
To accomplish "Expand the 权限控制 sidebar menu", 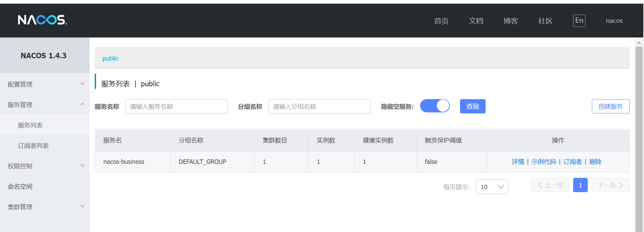I will [45, 166].
